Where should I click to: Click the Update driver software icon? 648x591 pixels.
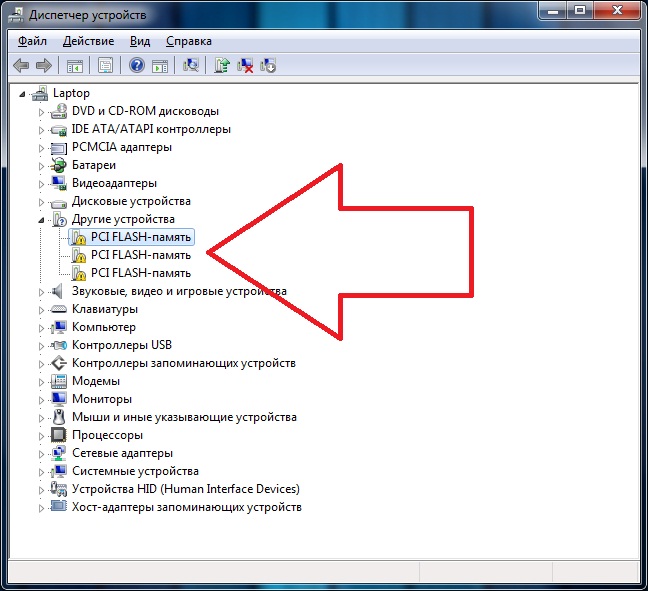[x=222, y=65]
